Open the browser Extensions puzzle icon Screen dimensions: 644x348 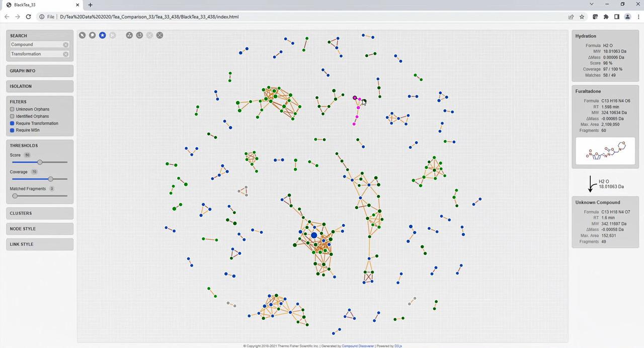(x=606, y=17)
